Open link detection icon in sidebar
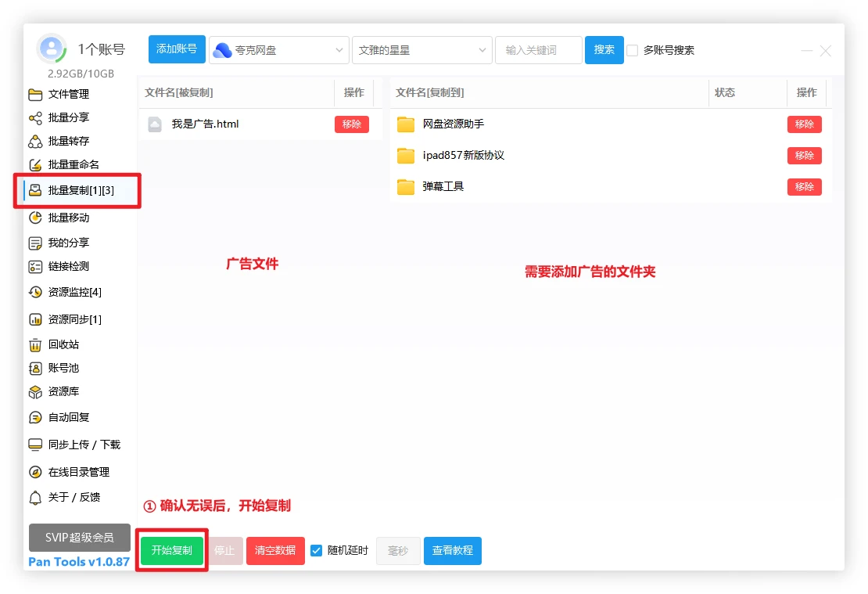This screenshot has height=594, width=868. tap(35, 267)
